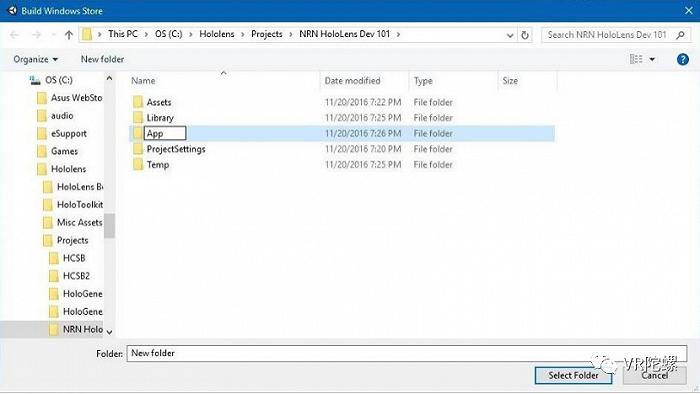Click the Up one level arrow
Image resolution: width=700 pixels, height=394 pixels.
click(x=69, y=34)
